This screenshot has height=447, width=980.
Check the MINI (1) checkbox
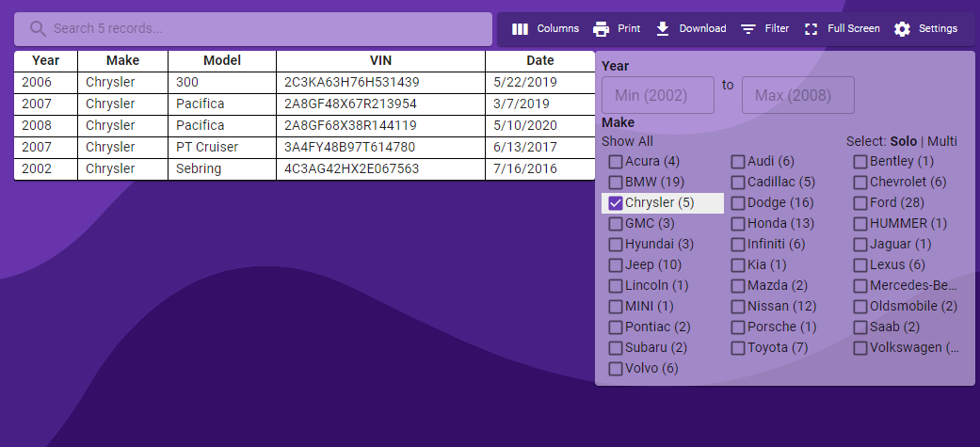click(x=616, y=307)
